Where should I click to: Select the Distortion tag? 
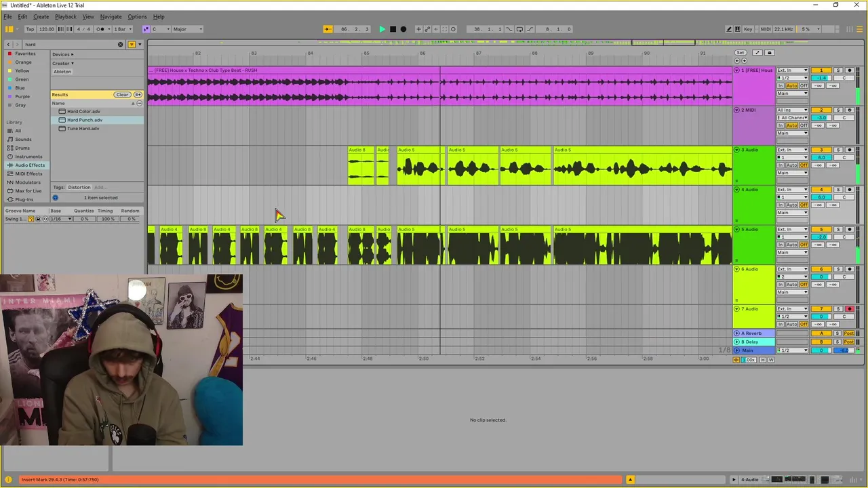[x=79, y=188]
